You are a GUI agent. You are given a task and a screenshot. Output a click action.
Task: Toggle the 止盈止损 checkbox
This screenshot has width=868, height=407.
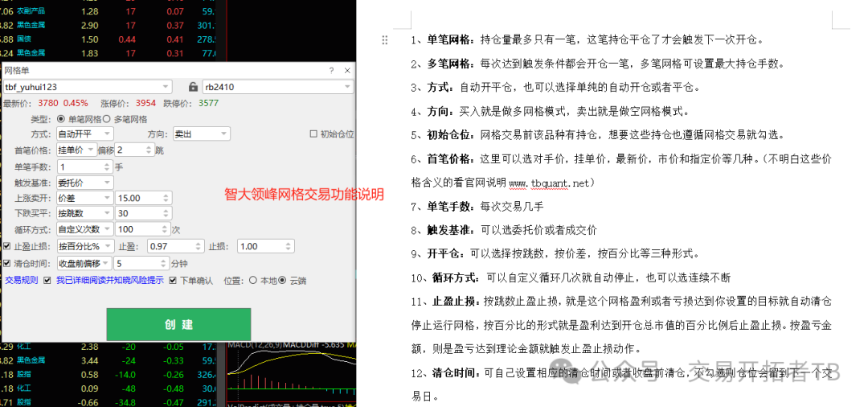click(6, 246)
